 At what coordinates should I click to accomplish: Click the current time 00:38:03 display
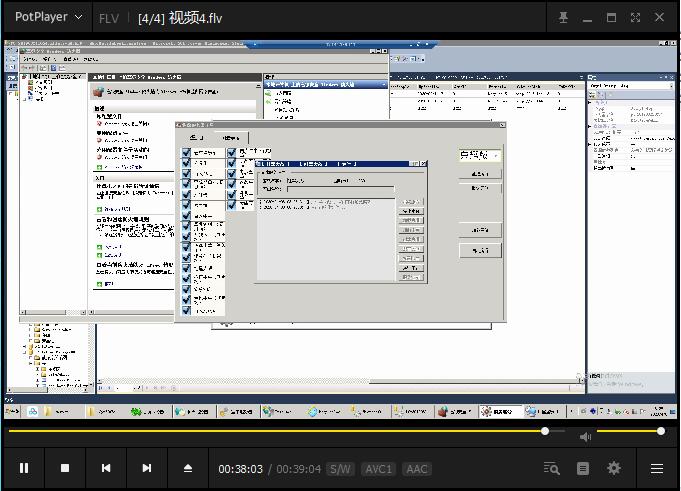(x=241, y=469)
